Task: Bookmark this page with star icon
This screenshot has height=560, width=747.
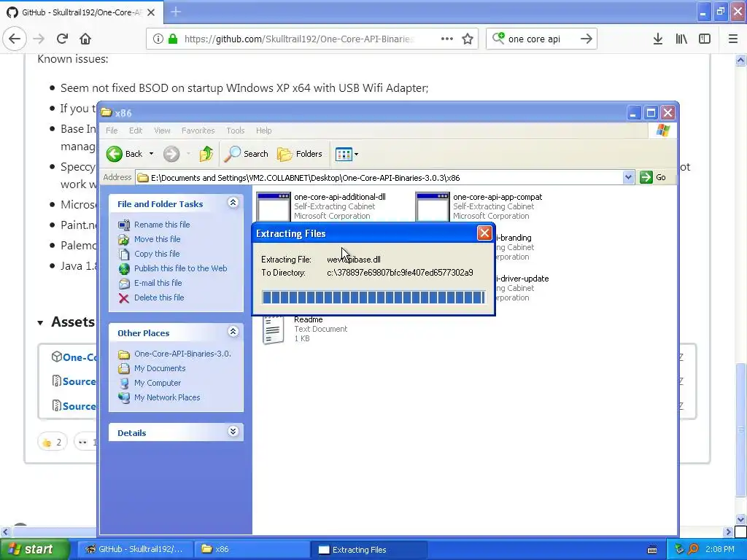Action: (x=468, y=39)
